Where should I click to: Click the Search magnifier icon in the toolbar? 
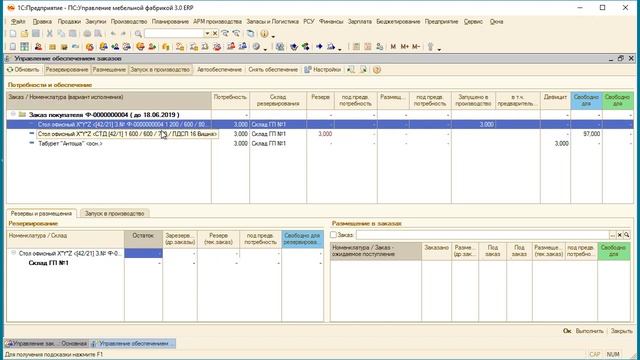pyautogui.click(x=138, y=34)
